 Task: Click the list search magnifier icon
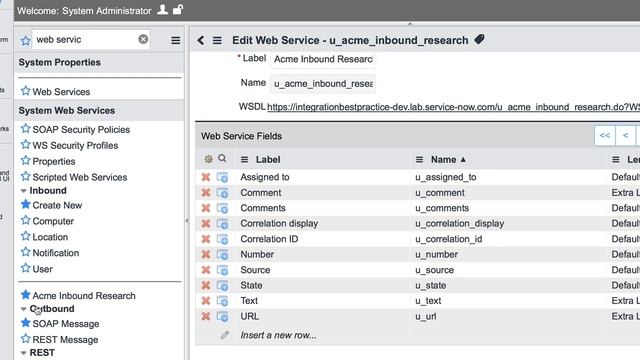[222, 158]
